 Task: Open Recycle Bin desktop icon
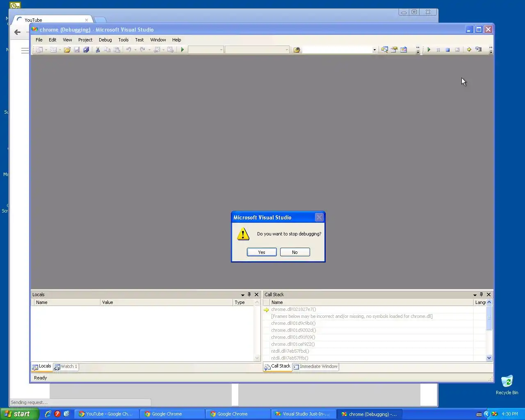click(507, 385)
